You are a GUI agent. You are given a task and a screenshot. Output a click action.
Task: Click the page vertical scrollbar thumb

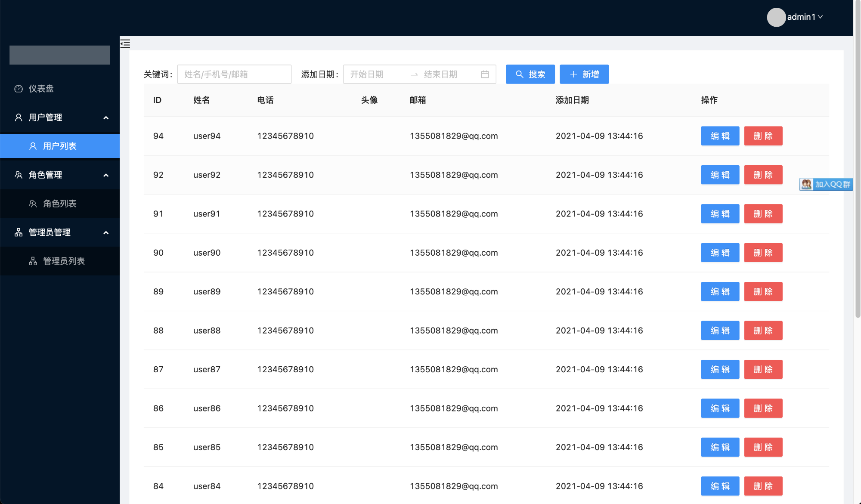pos(858,159)
